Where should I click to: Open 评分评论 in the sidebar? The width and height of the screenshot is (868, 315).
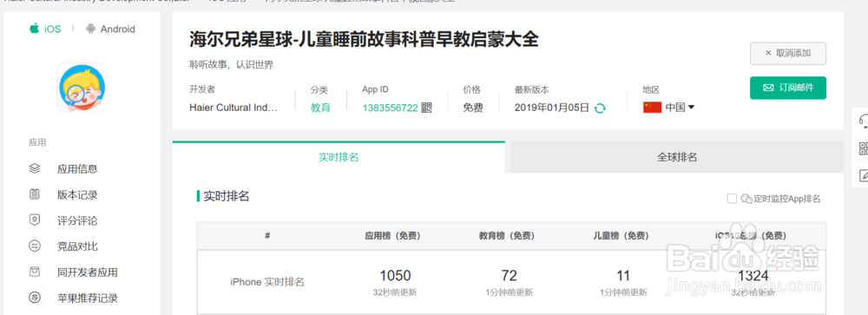tap(77, 221)
